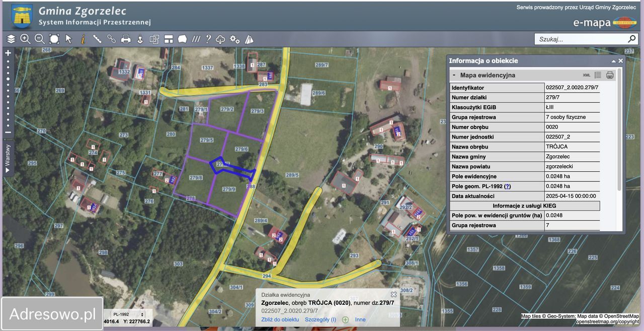Open the triple-slash hatch tool
Viewport: 644px width, 331px height.
(196, 39)
